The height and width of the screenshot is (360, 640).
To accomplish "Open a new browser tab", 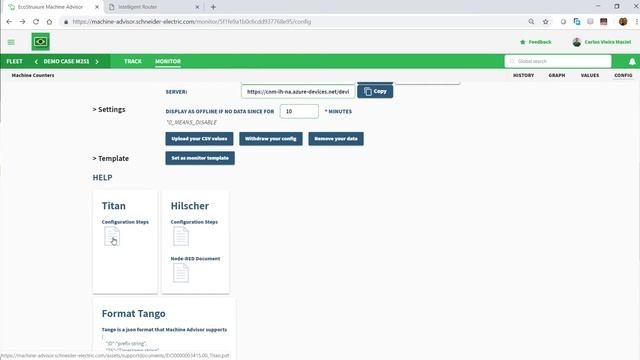I will tap(213, 7).
